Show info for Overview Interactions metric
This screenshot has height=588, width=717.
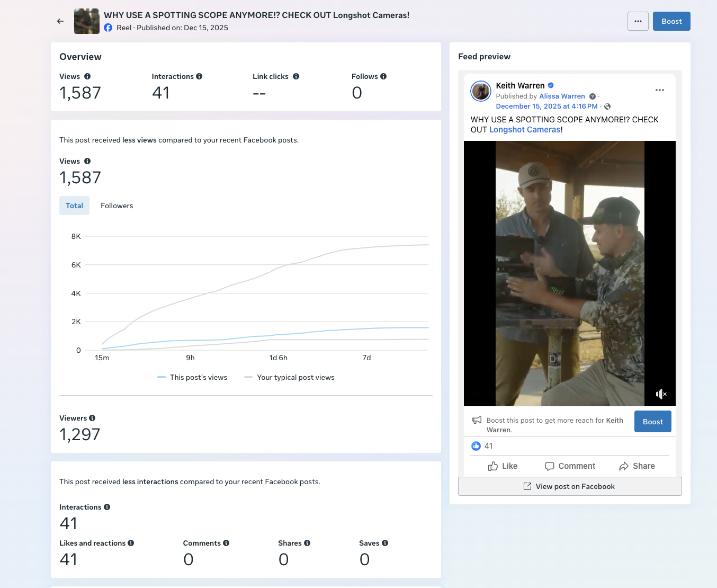tap(199, 76)
